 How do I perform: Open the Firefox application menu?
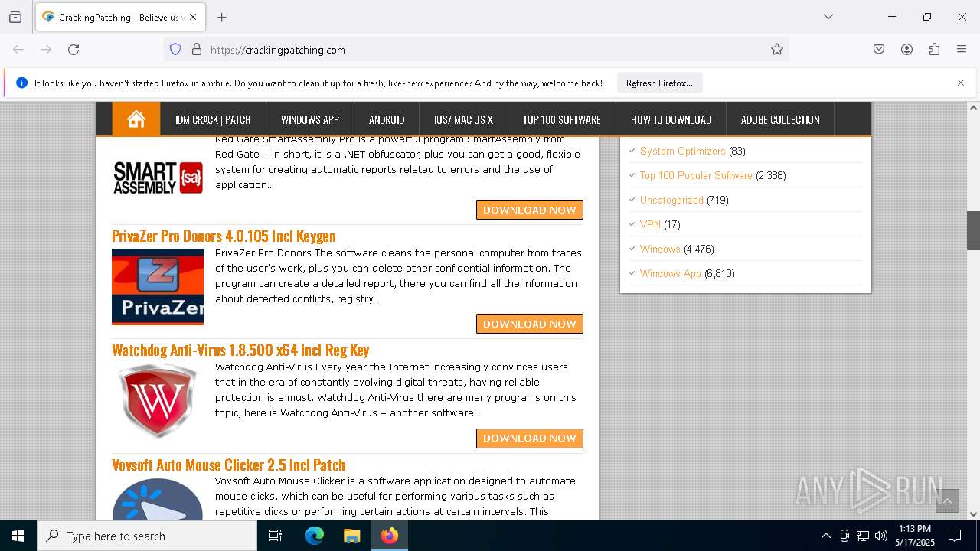click(962, 50)
